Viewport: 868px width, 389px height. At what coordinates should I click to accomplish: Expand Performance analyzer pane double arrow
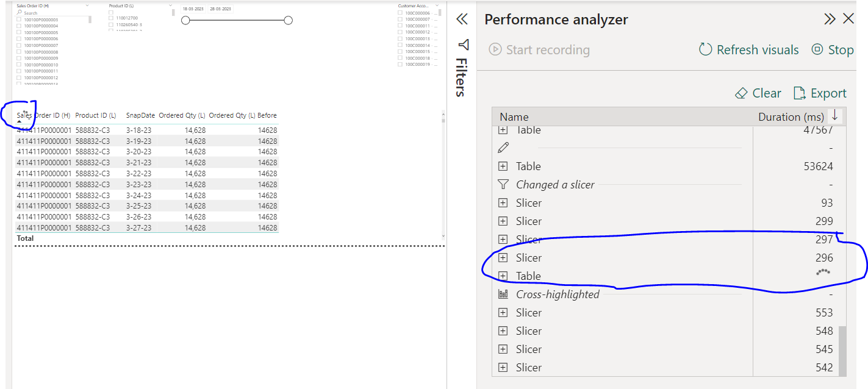click(830, 19)
